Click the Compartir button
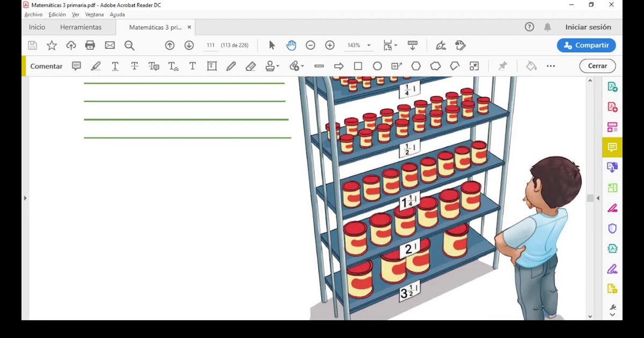The image size is (644, 338). 586,46
